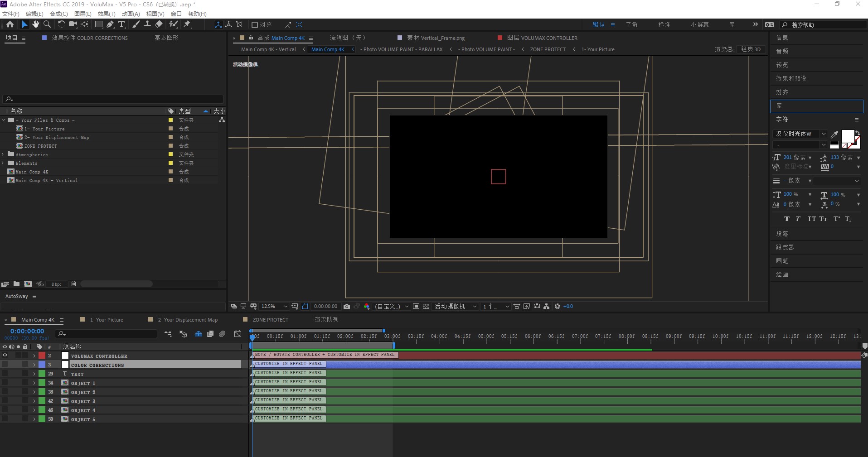The height and width of the screenshot is (457, 868).
Task: Click the white fill color swatch
Action: coord(848,136)
